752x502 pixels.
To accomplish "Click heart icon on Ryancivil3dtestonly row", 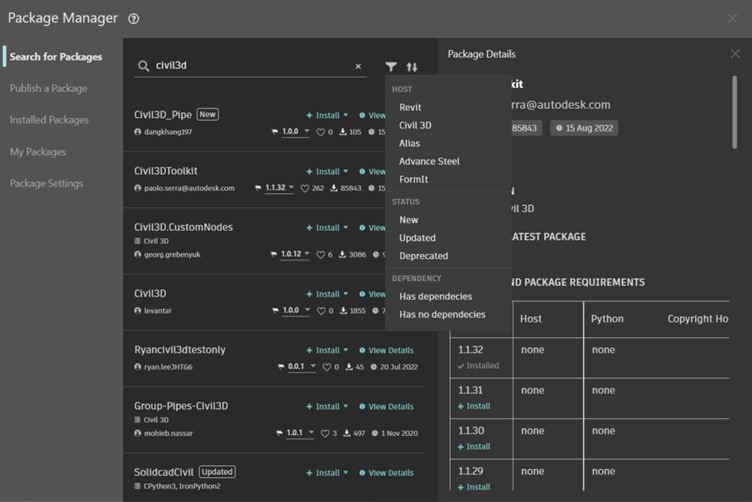I will (x=327, y=367).
